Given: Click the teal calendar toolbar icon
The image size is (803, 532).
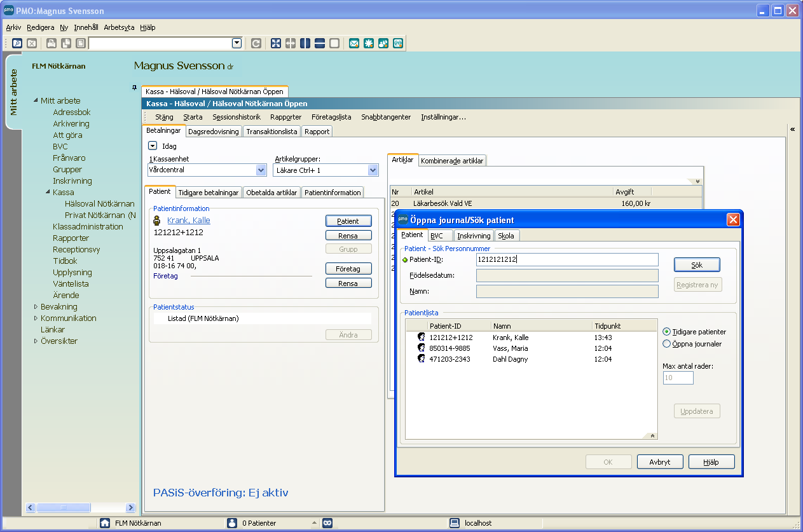Looking at the screenshot, I should [398, 43].
